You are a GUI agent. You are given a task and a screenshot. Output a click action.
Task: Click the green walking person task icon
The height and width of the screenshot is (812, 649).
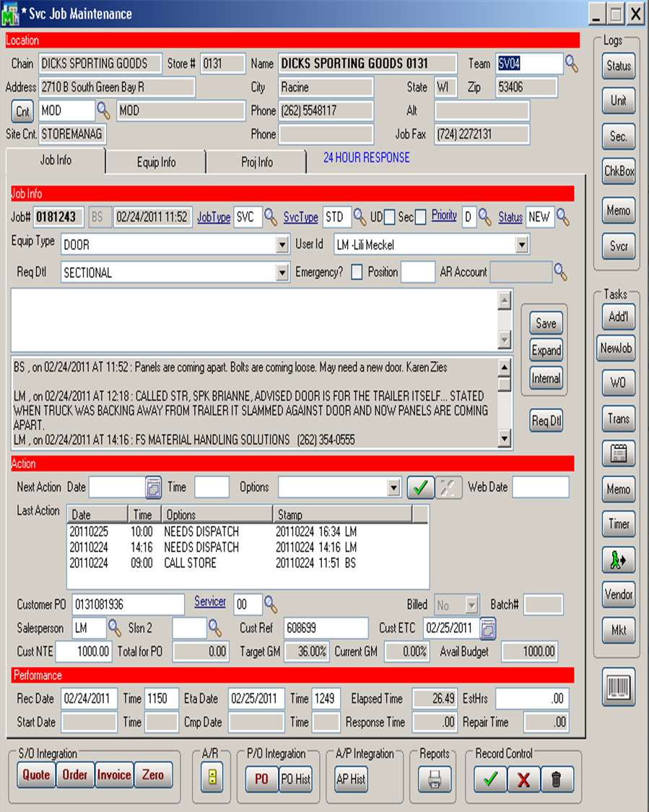(x=618, y=559)
